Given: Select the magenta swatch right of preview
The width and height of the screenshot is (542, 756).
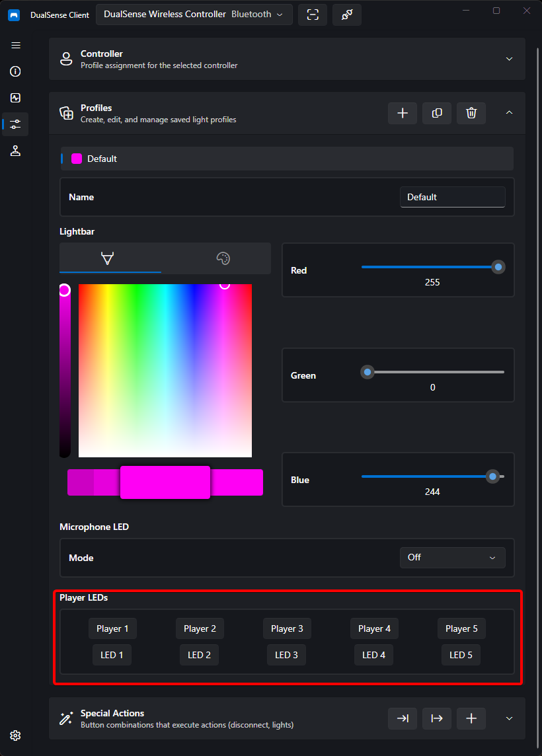Looking at the screenshot, I should click(237, 482).
